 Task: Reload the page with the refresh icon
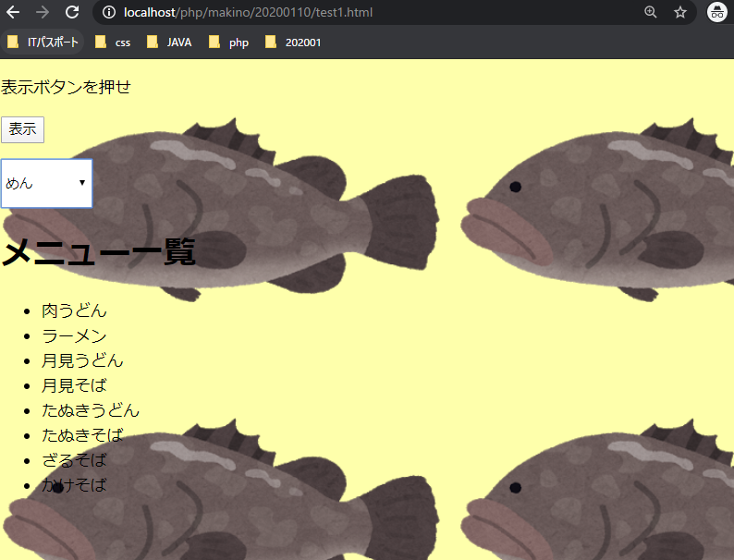72,12
